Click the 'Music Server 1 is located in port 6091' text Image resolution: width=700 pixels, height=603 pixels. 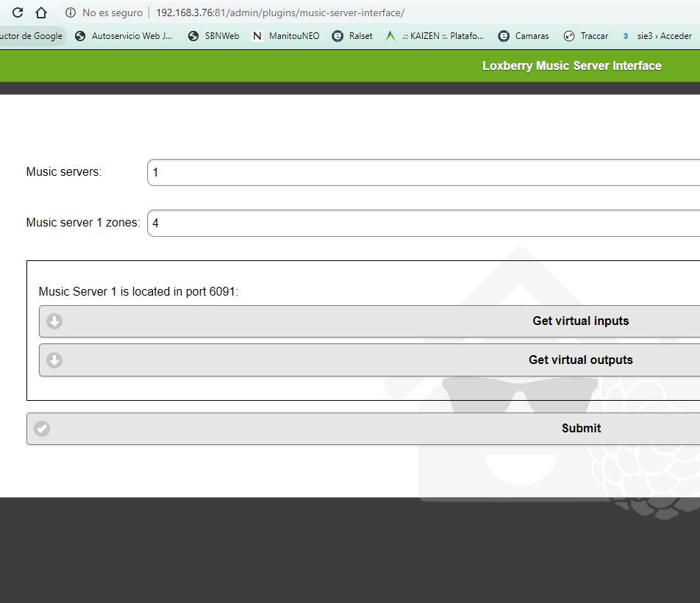point(138,291)
